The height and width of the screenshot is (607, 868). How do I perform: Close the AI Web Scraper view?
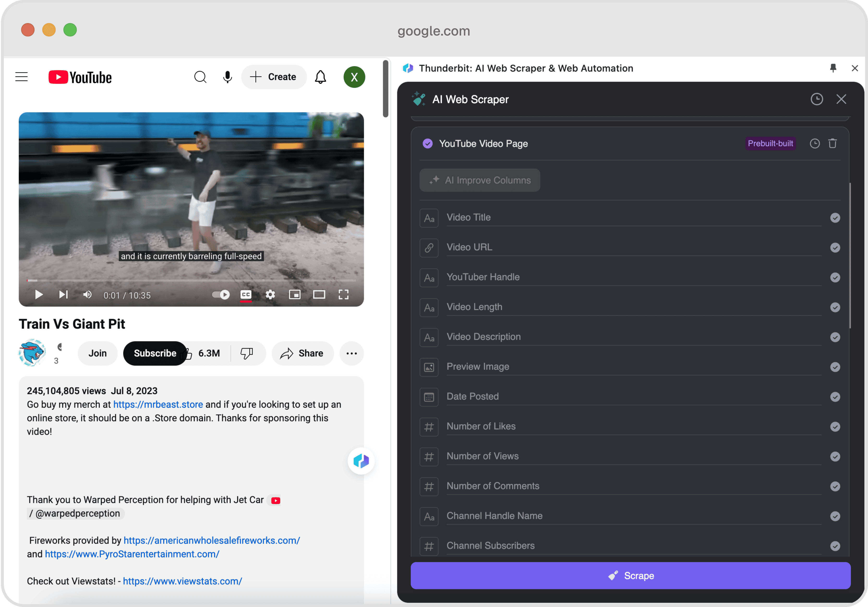coord(841,99)
